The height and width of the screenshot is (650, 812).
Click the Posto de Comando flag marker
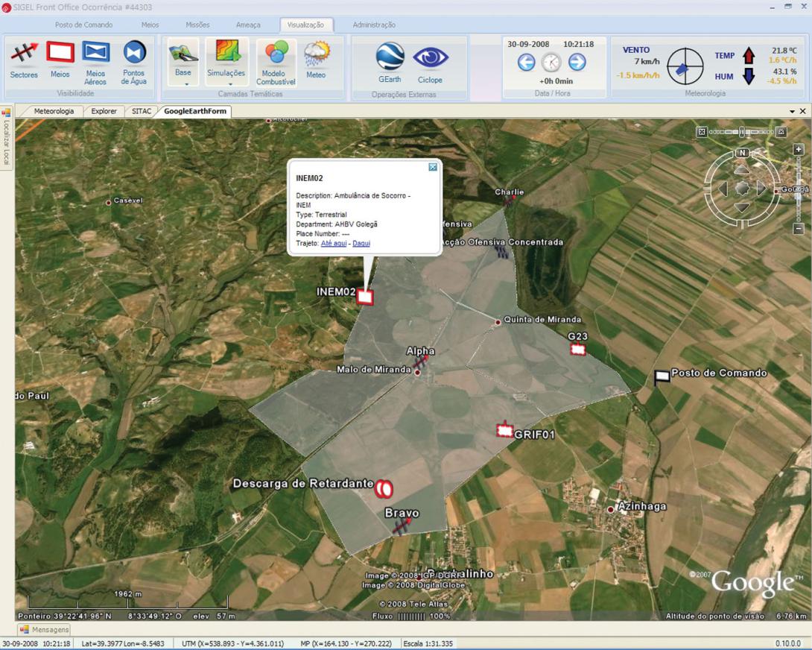pyautogui.click(x=662, y=377)
